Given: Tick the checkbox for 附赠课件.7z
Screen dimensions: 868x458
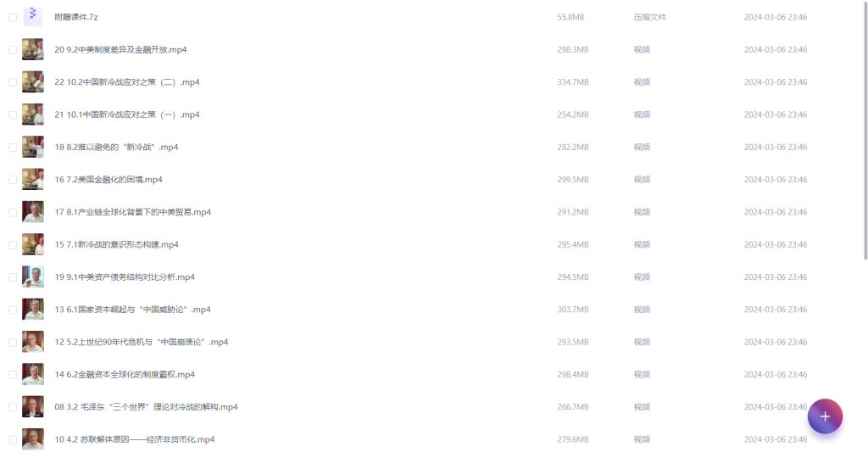Looking at the screenshot, I should pyautogui.click(x=13, y=18).
